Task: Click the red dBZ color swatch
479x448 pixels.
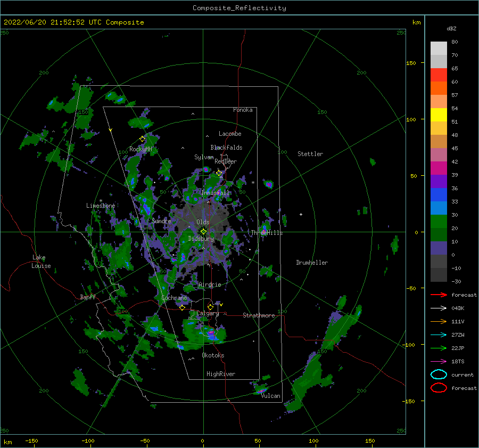Action: click(x=439, y=75)
